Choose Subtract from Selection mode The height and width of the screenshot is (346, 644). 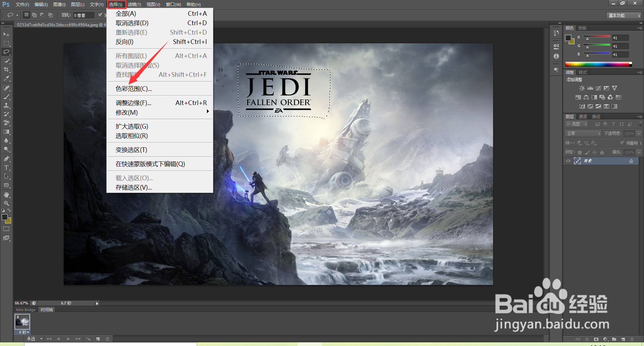[x=42, y=15]
